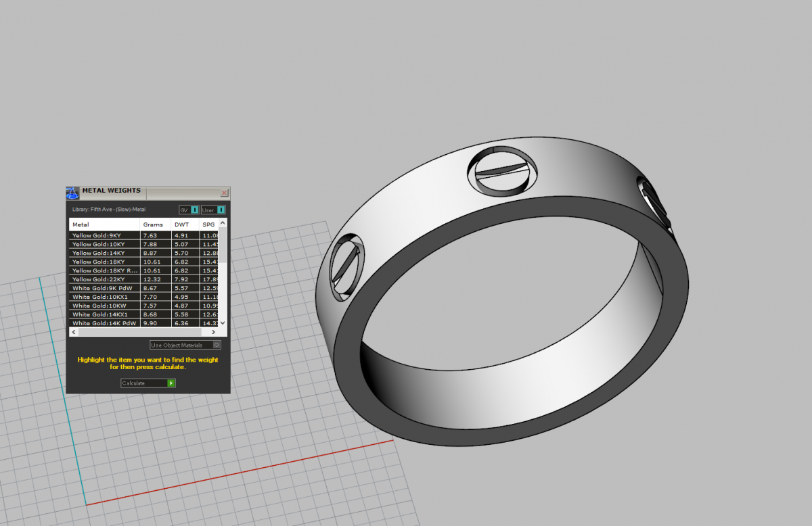Screen dimensions: 812x526
Task: Click the Metal Weights title bar
Action: 148,193
